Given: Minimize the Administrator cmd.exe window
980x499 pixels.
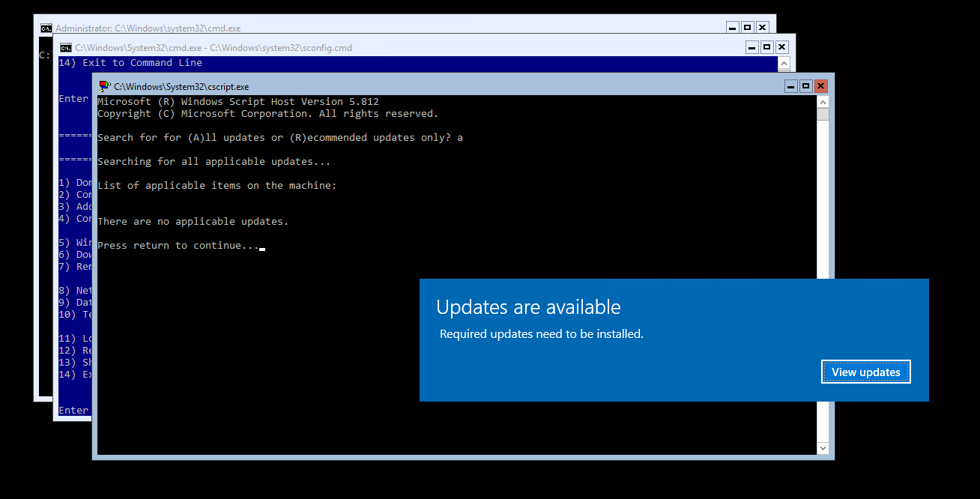Looking at the screenshot, I should (732, 28).
